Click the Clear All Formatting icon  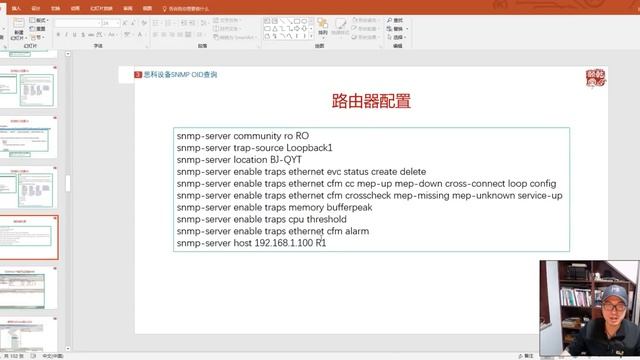(x=144, y=23)
